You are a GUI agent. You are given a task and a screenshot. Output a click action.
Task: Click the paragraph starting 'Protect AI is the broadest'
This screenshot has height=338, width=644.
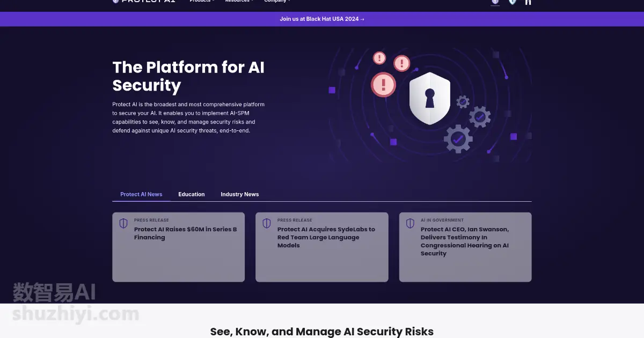click(188, 117)
